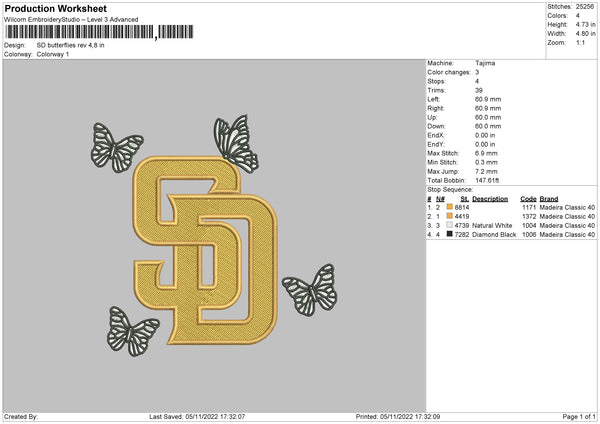Screen dimensions: 600x424
Task: Select the Natural White color swatch
Action: [450, 225]
